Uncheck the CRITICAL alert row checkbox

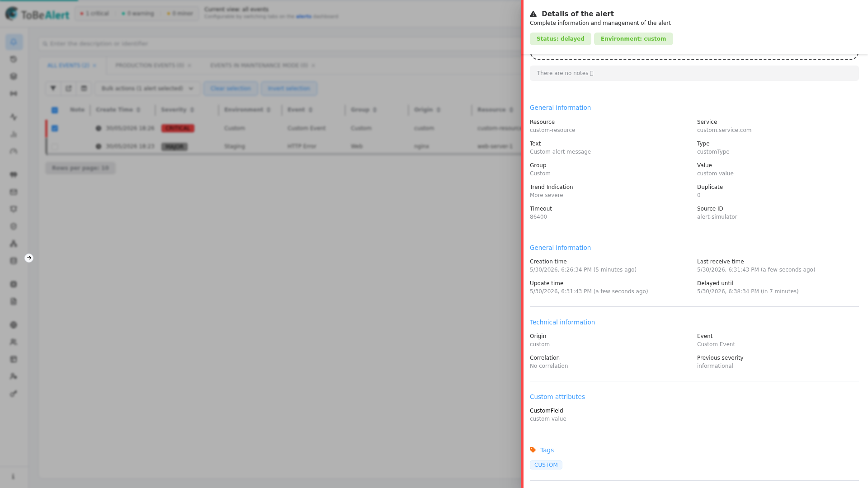[55, 128]
